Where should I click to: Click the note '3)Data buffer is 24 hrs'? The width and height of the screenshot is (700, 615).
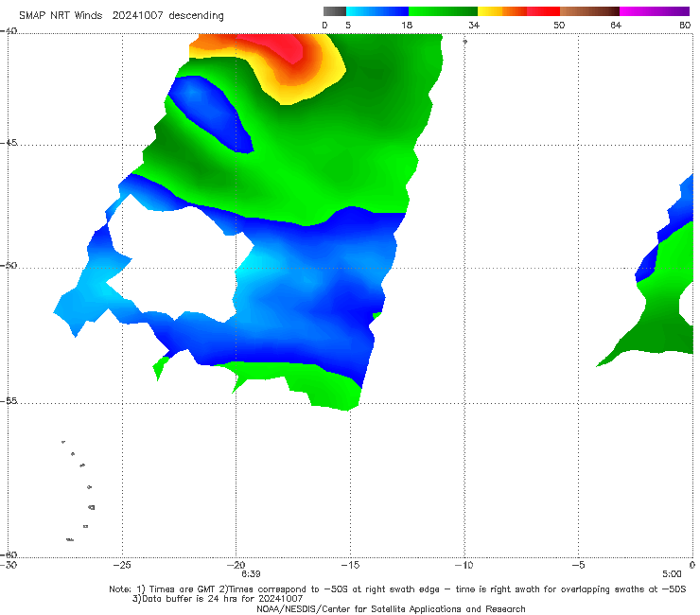click(x=218, y=599)
